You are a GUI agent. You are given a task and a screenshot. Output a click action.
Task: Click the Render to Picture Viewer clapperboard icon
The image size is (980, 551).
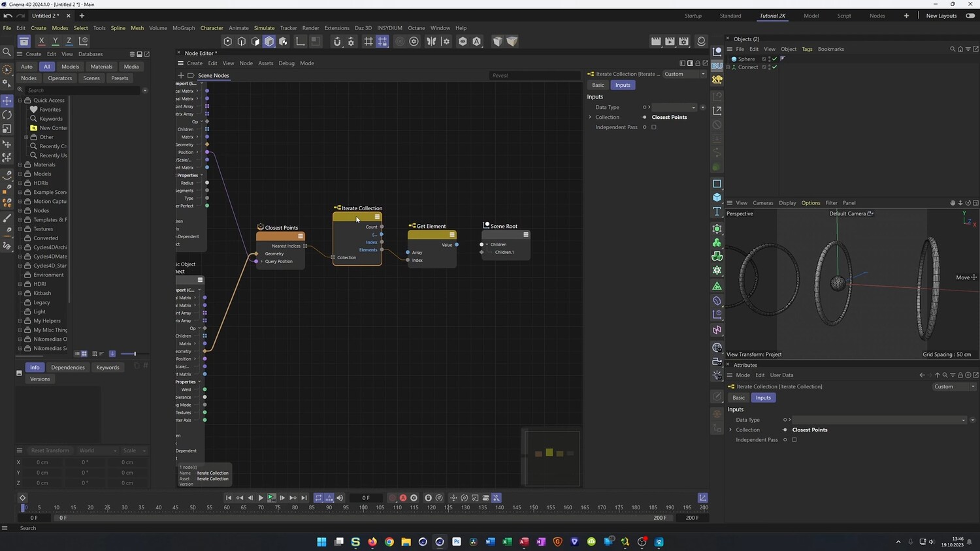(670, 41)
